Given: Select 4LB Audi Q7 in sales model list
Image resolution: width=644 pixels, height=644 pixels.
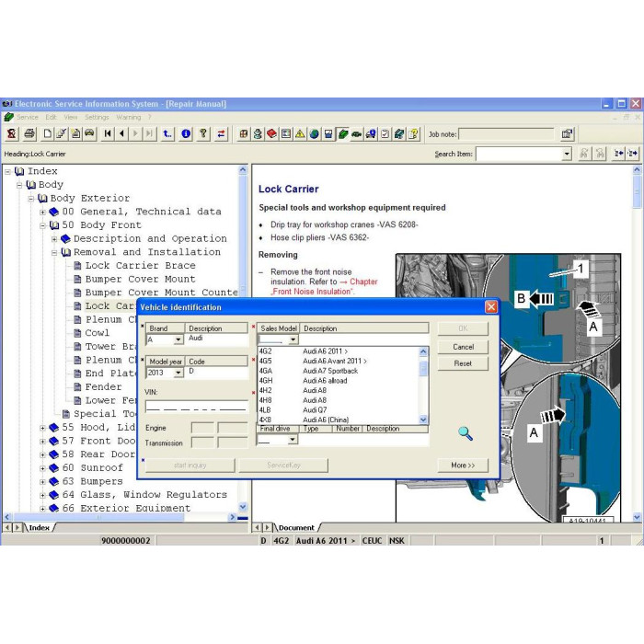Looking at the screenshot, I should coord(338,410).
